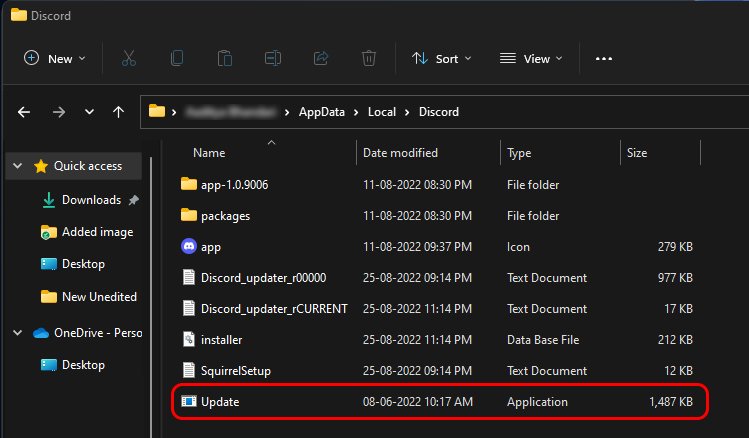Viewport: 749px width, 438px height.
Task: Click AppData in the address path
Action: [x=321, y=112]
